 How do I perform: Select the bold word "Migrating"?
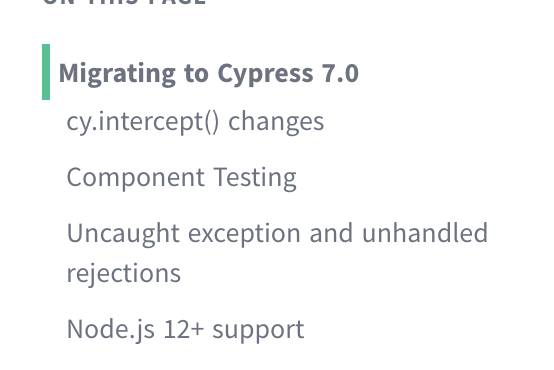pos(117,74)
